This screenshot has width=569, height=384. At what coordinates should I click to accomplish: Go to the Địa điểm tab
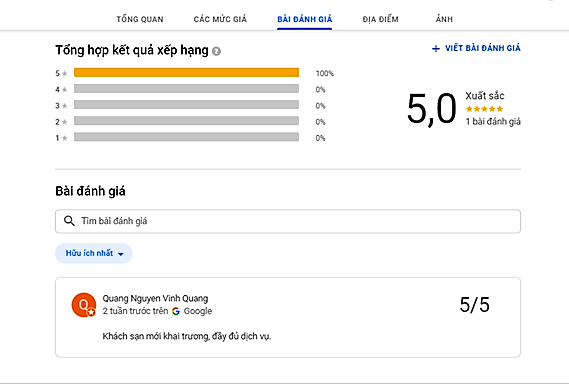pyautogui.click(x=380, y=19)
